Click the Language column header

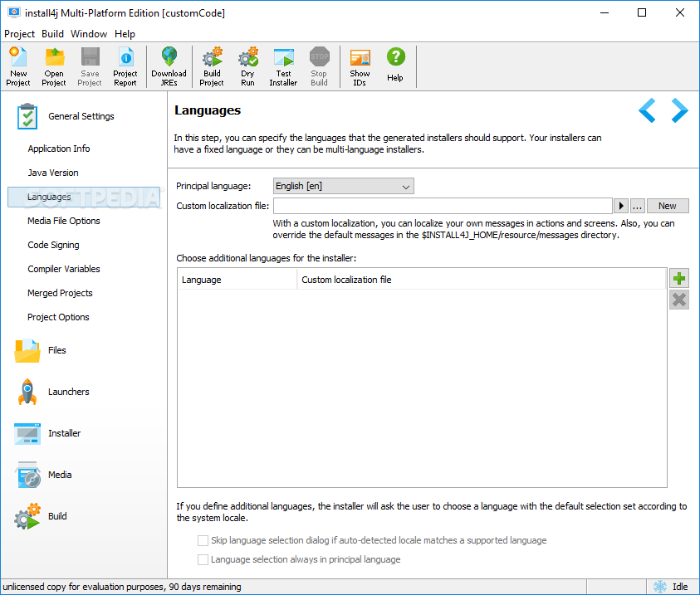237,280
